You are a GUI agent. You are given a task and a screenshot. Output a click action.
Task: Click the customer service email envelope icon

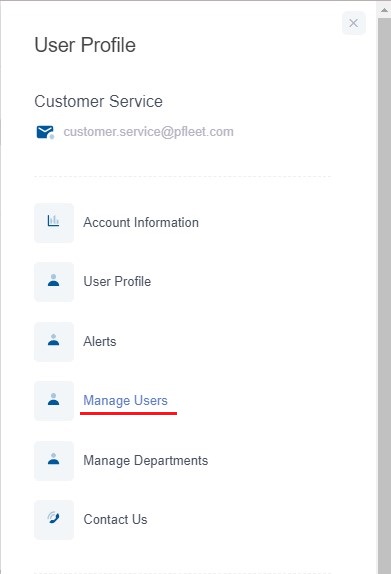pos(45,132)
